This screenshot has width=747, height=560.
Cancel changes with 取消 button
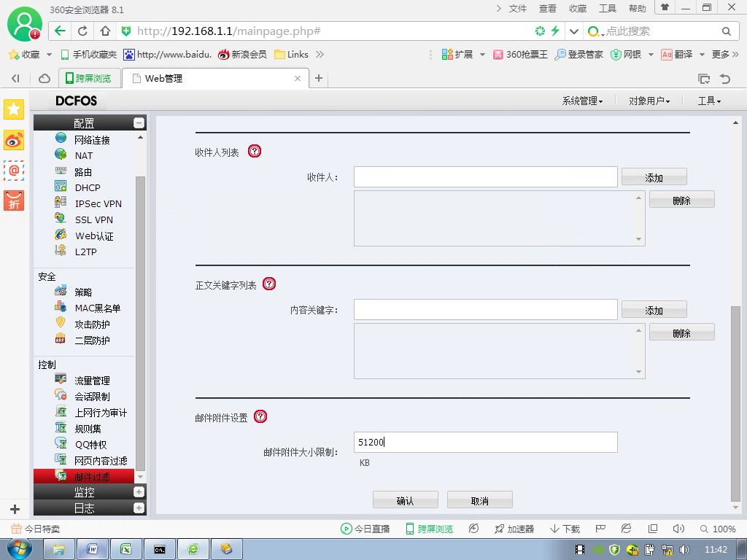(x=480, y=500)
